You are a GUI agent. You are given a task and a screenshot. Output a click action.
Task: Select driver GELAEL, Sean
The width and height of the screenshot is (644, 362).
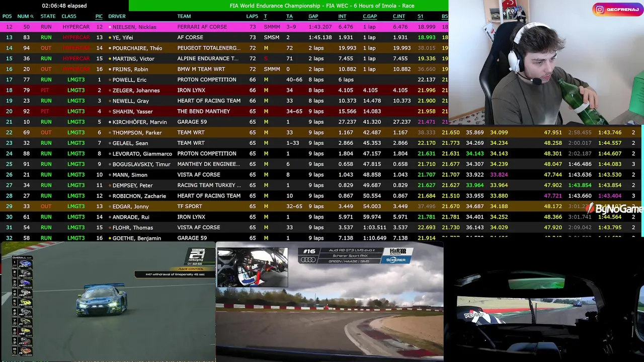pos(130,143)
